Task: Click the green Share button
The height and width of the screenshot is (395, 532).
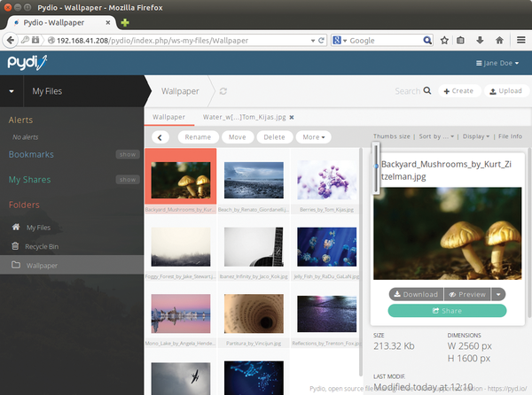Action: coord(447,311)
